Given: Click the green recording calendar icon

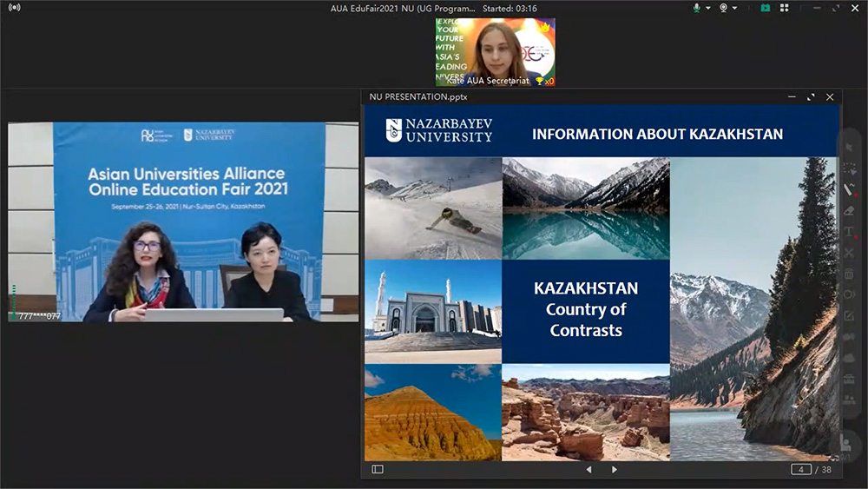Looking at the screenshot, I should point(765,8).
